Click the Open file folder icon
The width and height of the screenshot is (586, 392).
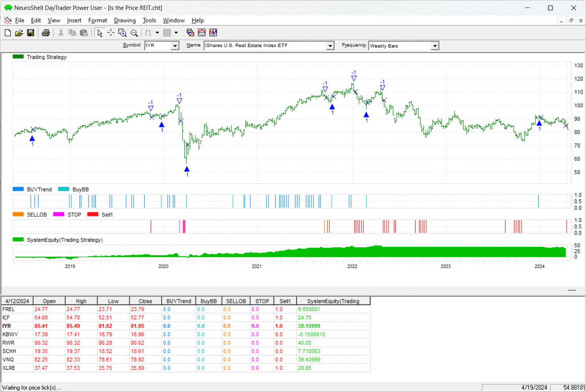[x=19, y=33]
